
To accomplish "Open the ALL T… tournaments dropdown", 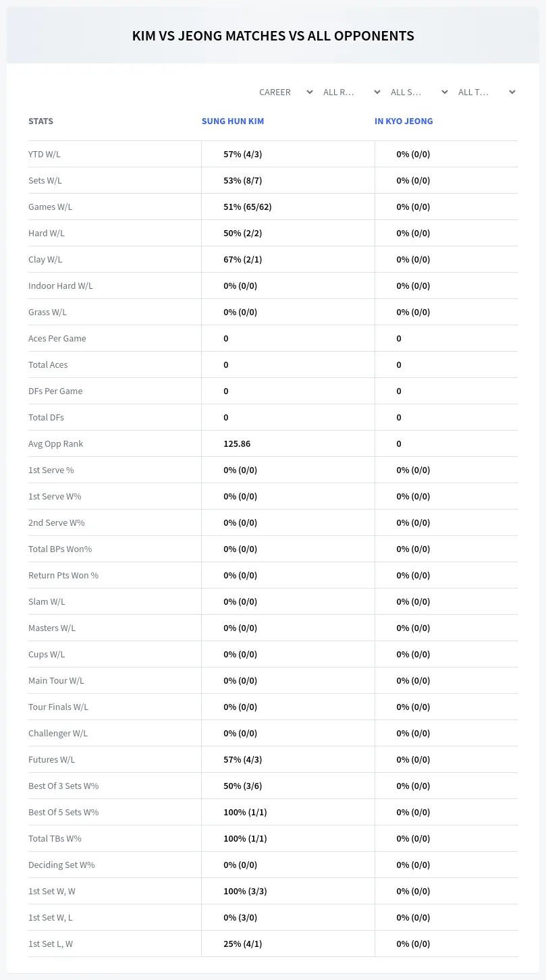I will 487,92.
